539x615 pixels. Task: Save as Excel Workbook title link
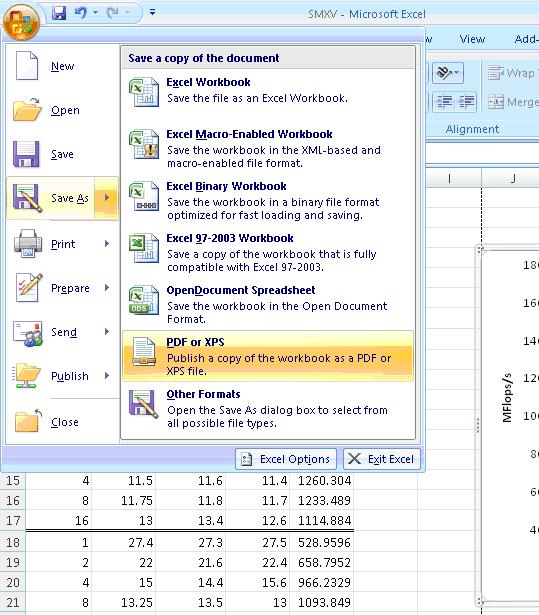tap(208, 82)
